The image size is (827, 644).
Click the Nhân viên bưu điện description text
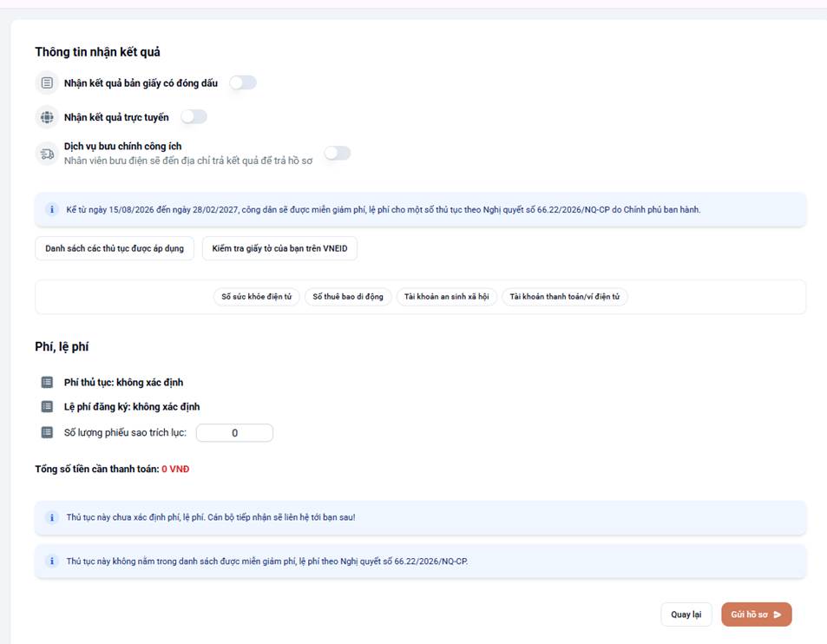[188, 161]
